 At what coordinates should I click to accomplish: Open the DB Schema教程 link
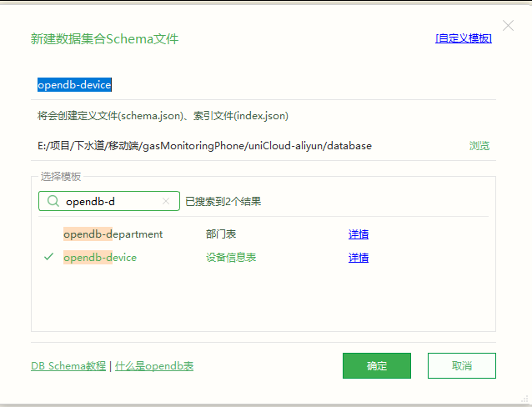[68, 366]
